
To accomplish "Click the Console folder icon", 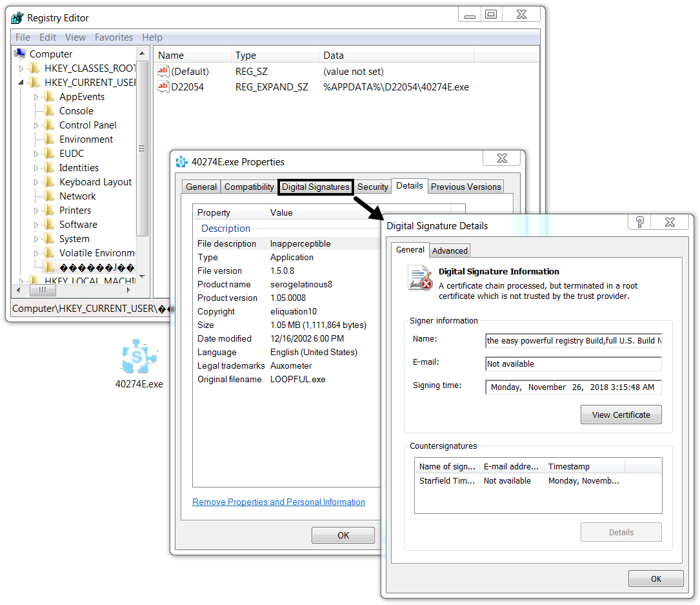I will click(49, 111).
